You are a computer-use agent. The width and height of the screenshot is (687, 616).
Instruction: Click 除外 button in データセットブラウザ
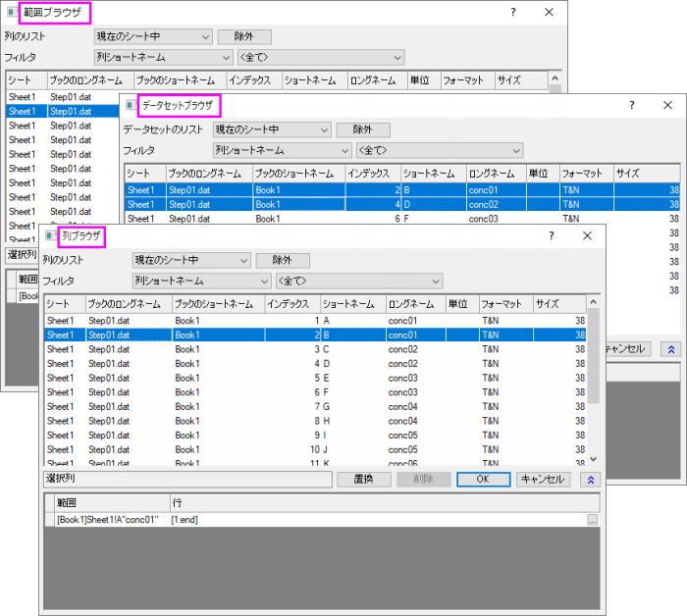pyautogui.click(x=363, y=130)
